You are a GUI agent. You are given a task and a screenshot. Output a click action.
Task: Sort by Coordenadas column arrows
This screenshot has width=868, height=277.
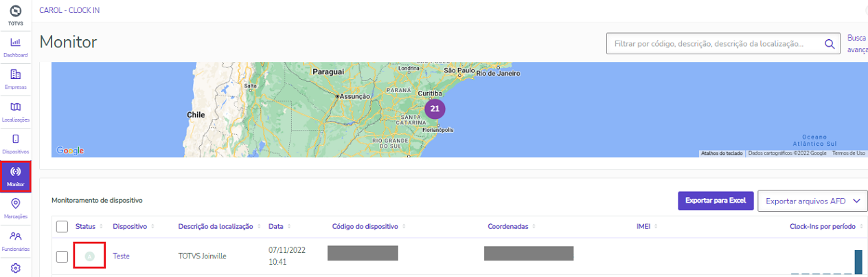(534, 227)
